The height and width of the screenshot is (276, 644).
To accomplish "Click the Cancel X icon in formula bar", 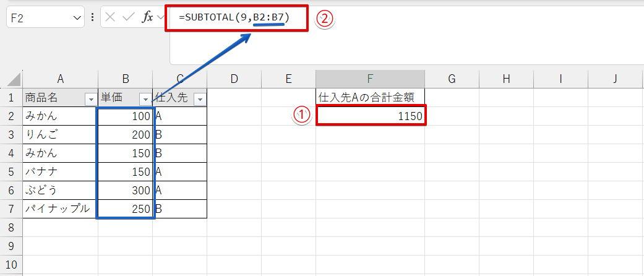I will (111, 17).
